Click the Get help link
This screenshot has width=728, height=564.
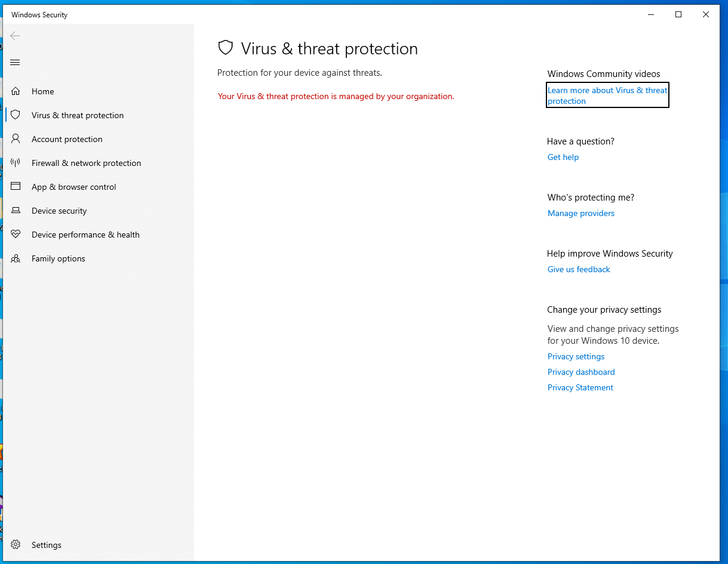[x=563, y=157]
